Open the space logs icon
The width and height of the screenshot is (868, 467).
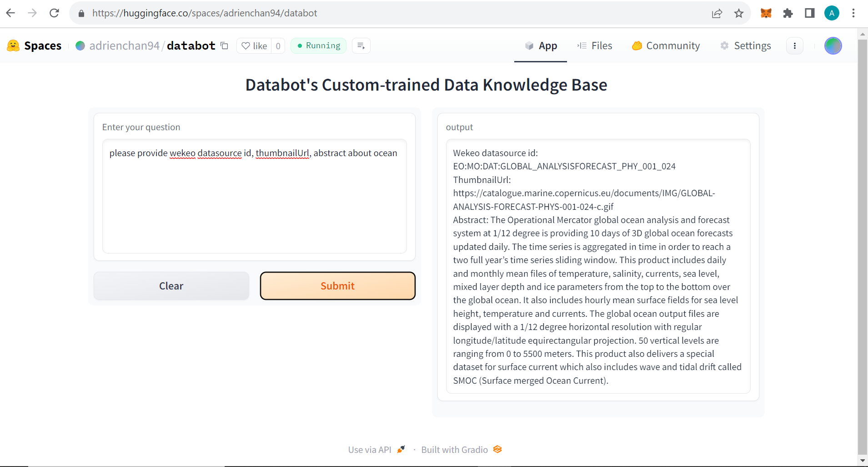tap(361, 46)
